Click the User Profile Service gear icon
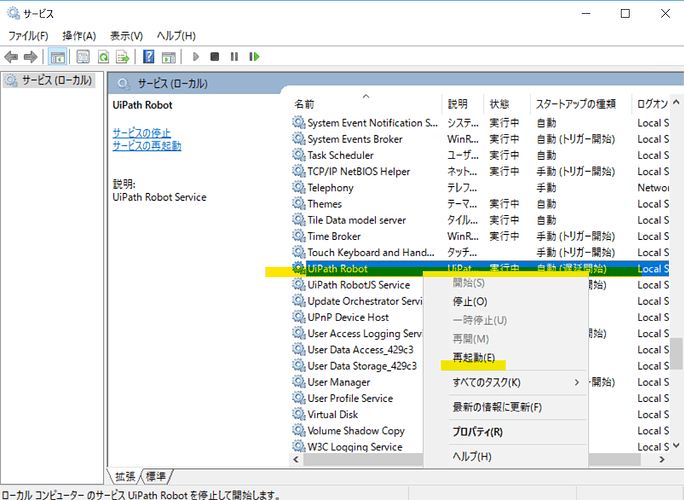This screenshot has width=684, height=500. coord(298,398)
